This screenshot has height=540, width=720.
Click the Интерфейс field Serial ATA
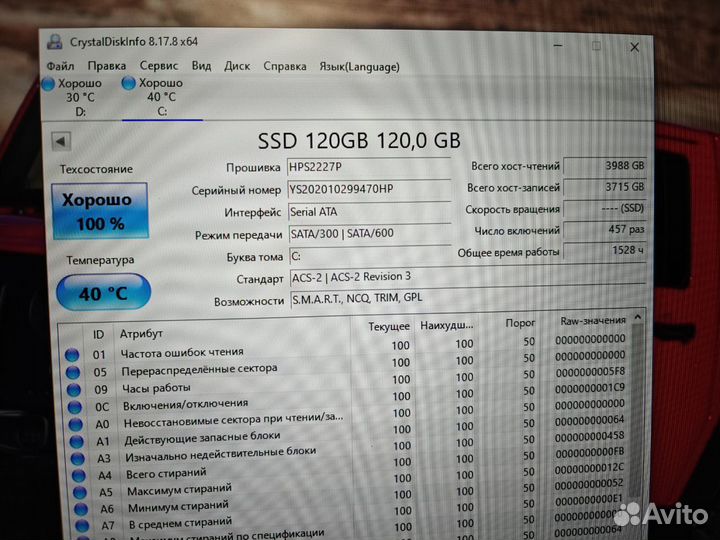point(370,212)
